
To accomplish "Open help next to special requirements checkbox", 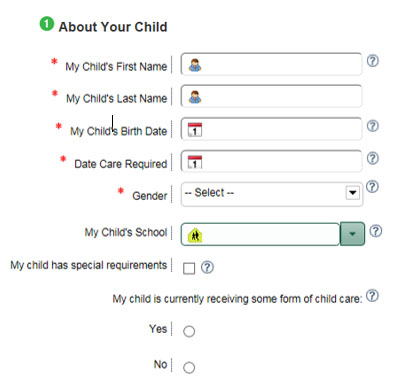I will (207, 267).
